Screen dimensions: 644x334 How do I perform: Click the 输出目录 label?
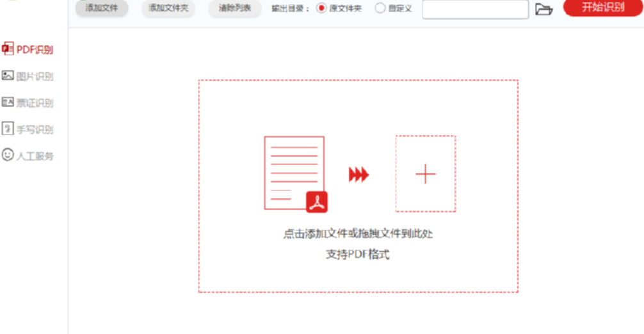tap(290, 9)
